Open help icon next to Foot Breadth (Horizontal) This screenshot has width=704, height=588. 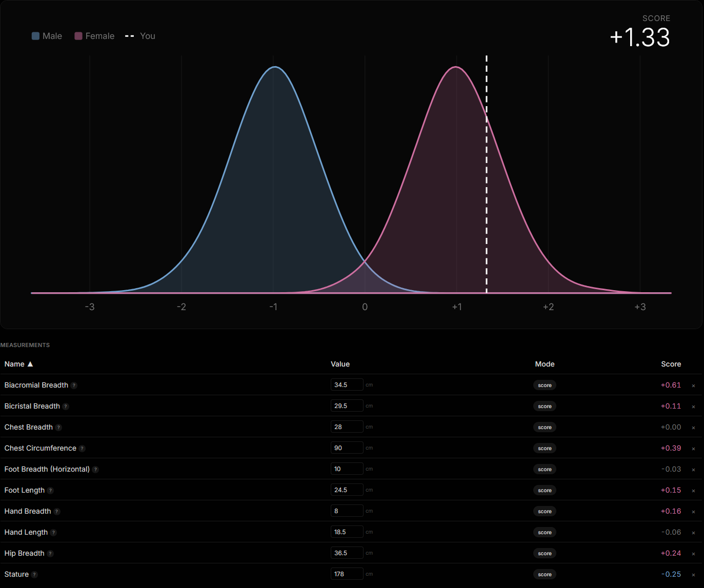pos(96,470)
